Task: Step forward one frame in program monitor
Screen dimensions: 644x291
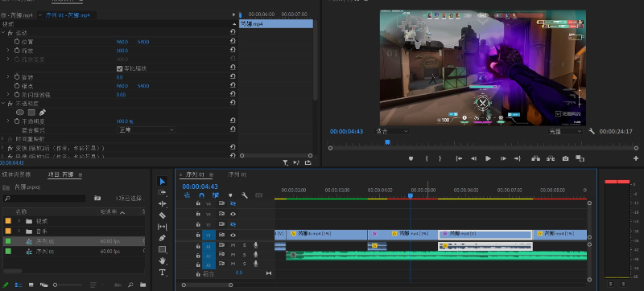Action: click(x=503, y=158)
